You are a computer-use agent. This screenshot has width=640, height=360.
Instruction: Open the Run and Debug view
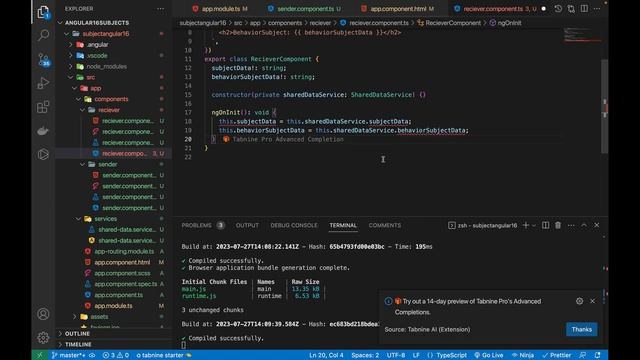coord(43,83)
